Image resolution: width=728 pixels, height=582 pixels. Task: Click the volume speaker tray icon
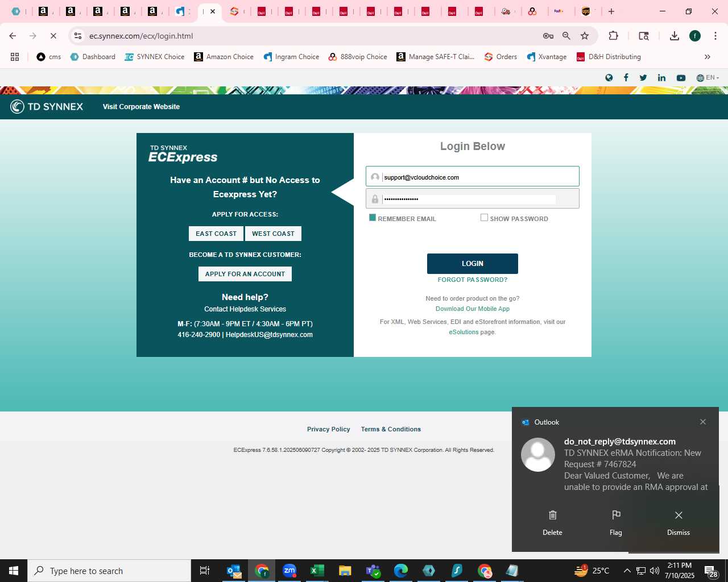click(655, 571)
